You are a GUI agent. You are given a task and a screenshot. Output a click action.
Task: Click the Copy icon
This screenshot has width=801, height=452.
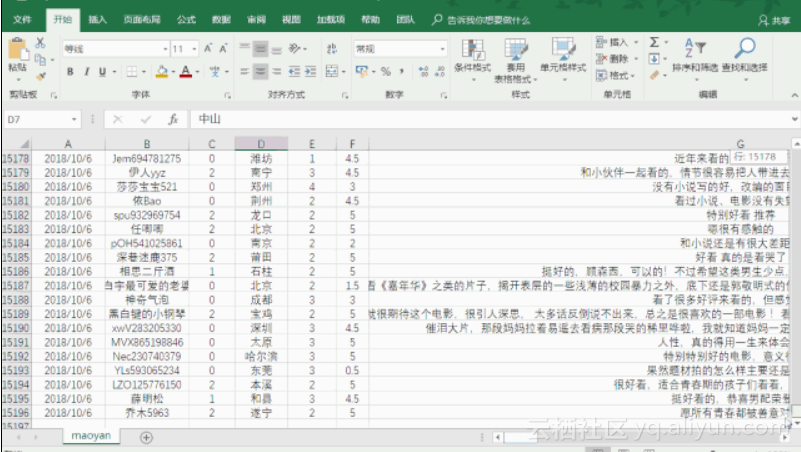pyautogui.click(x=40, y=59)
